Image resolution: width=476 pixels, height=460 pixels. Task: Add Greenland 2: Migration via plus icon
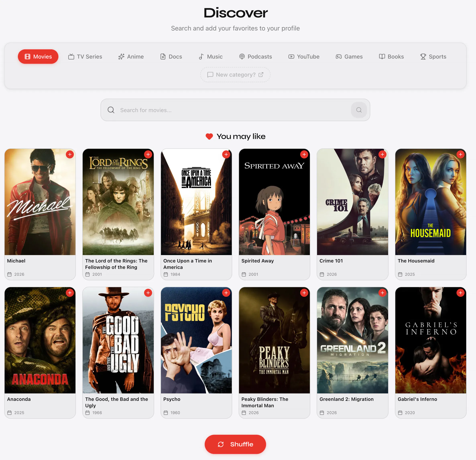click(x=382, y=293)
